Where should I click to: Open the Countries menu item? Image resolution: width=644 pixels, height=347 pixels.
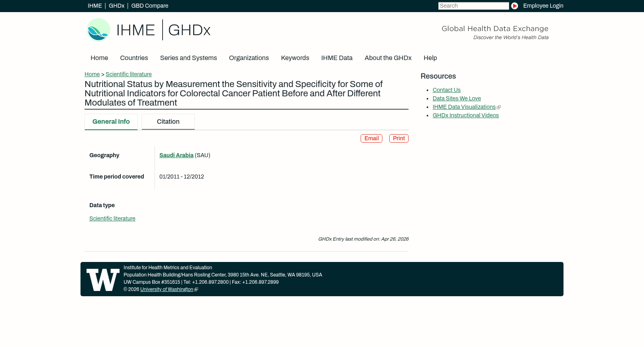coord(134,58)
